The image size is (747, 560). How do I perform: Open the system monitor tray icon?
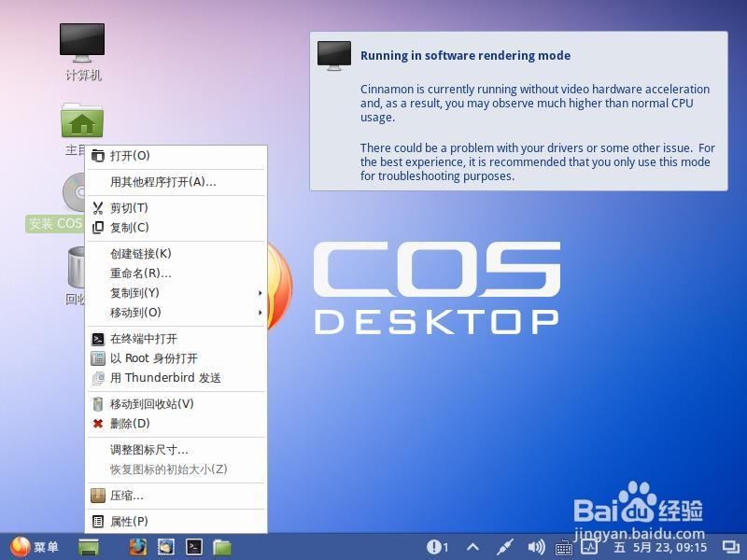coord(589,546)
